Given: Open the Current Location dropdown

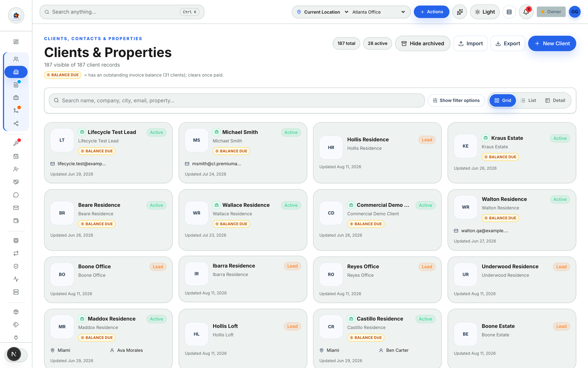Looking at the screenshot, I should pyautogui.click(x=322, y=12).
